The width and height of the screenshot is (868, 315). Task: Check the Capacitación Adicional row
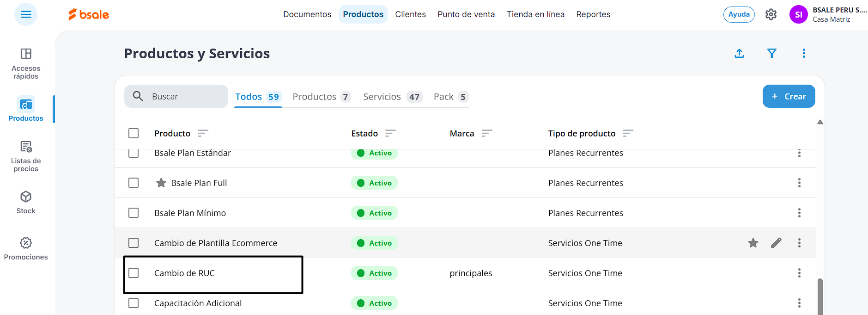coord(134,303)
